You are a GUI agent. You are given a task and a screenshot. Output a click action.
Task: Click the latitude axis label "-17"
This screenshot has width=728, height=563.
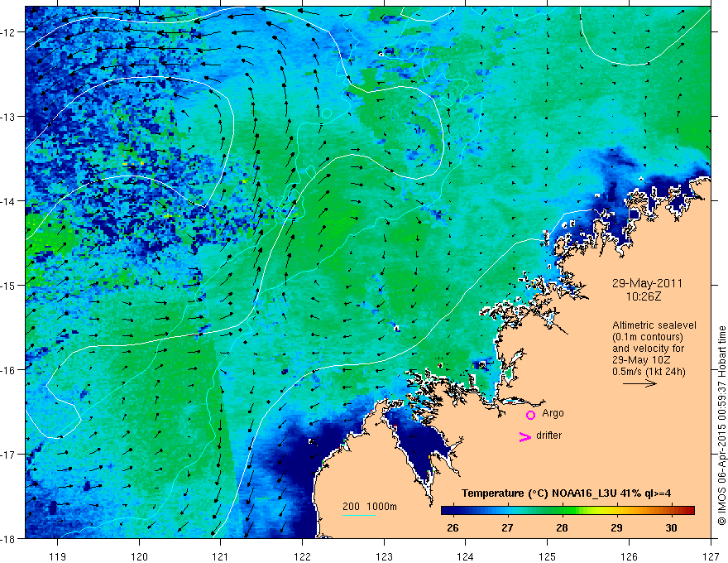tap(8, 455)
